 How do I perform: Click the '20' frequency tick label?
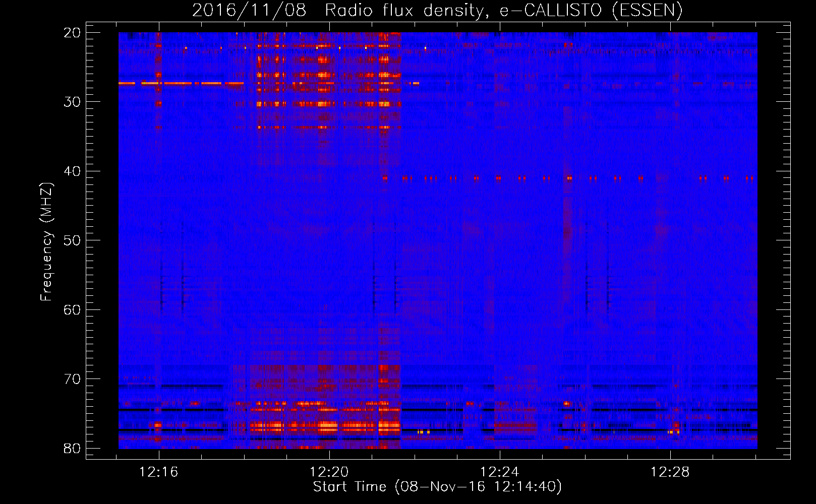click(73, 33)
